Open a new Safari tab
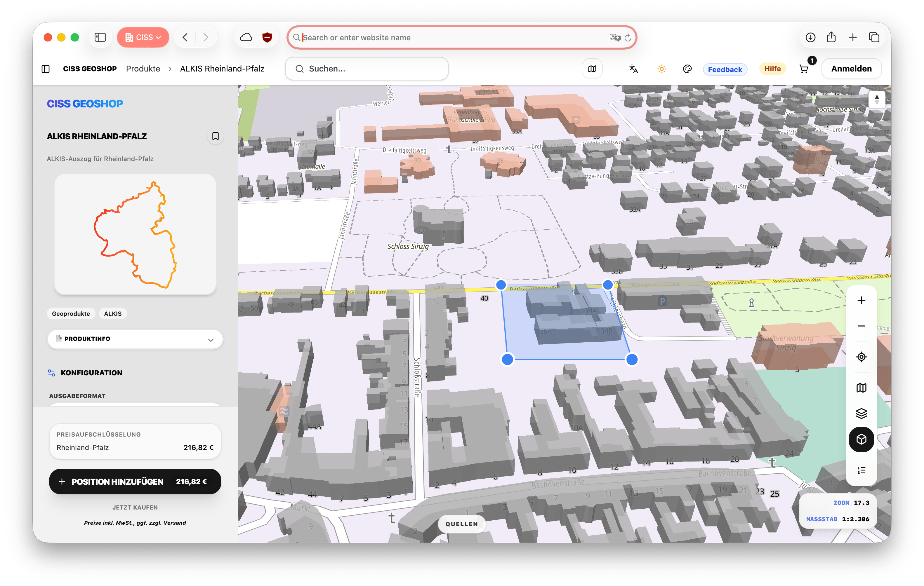The width and height of the screenshot is (924, 586). pyautogui.click(x=853, y=37)
